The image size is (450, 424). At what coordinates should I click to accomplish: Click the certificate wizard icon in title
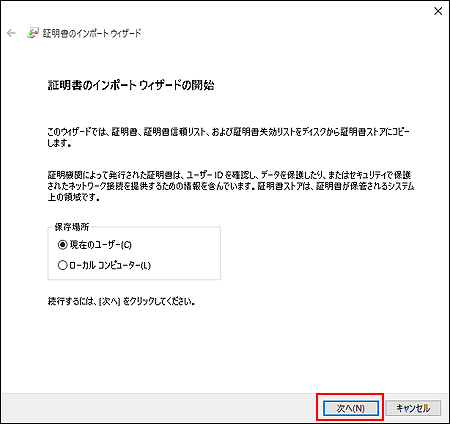click(32, 33)
